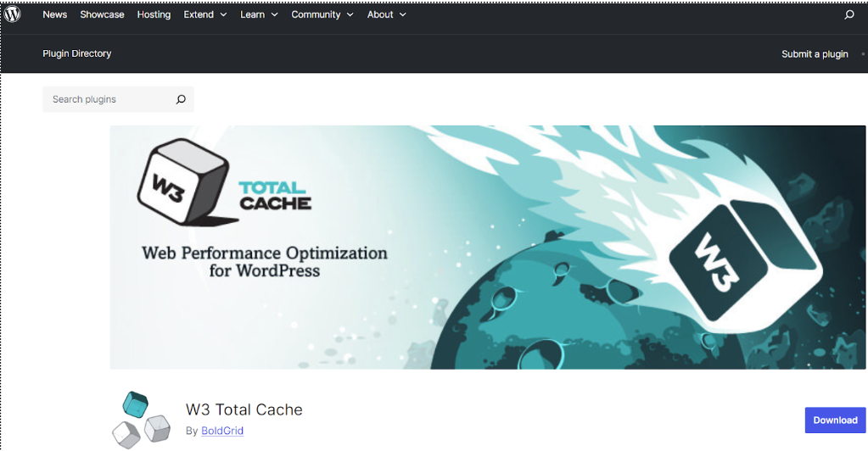Expand the Learn dropdown menu

pos(259,14)
